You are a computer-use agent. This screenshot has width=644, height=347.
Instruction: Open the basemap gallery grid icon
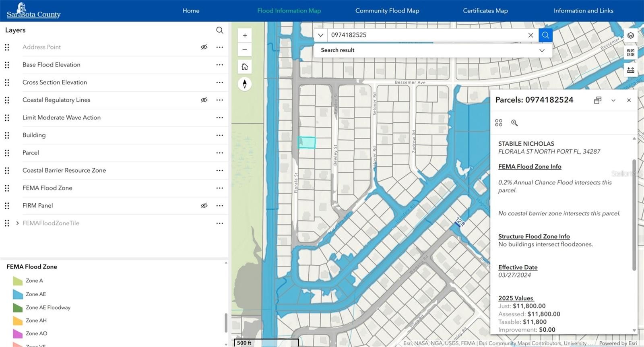[630, 53]
